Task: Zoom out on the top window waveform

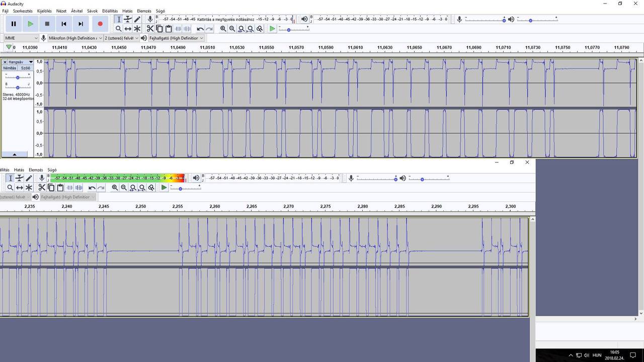Action: pos(232,29)
